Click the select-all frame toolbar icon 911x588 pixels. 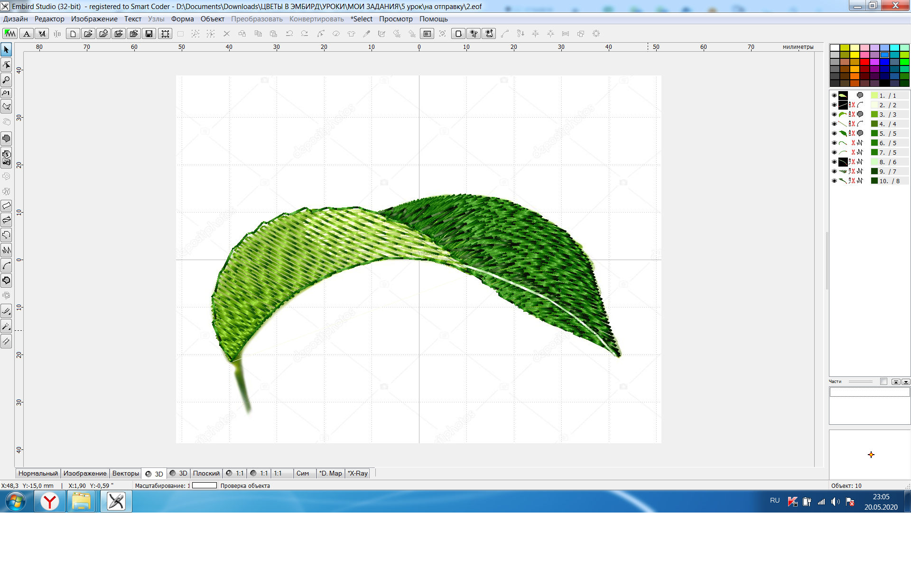click(x=165, y=34)
